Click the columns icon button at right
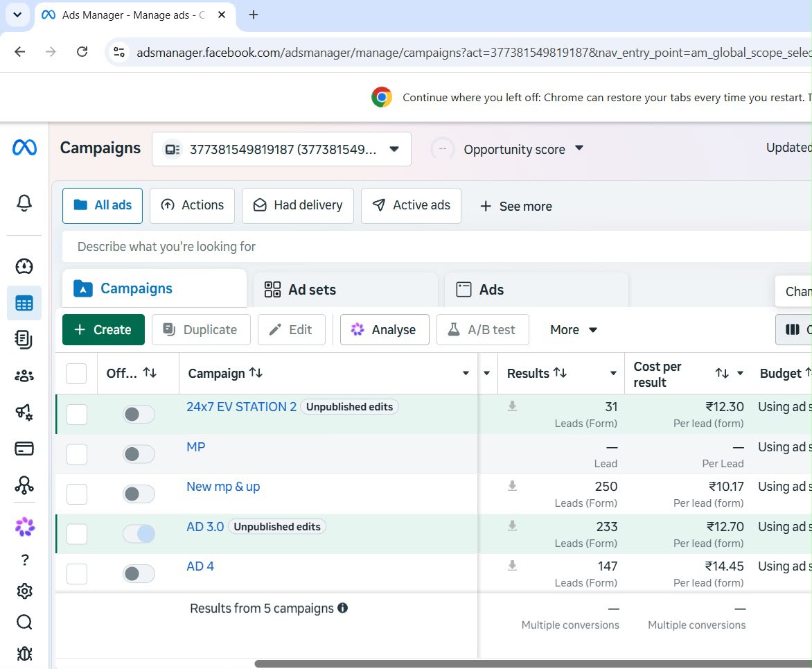The width and height of the screenshot is (812, 669). tap(793, 329)
